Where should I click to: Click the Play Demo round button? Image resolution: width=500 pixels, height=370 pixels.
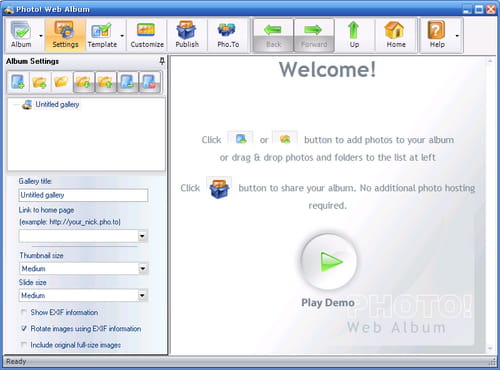(329, 261)
